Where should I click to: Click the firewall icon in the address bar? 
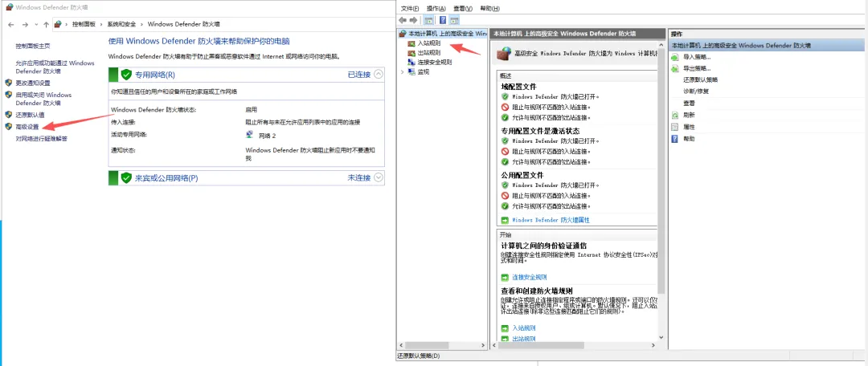point(58,24)
